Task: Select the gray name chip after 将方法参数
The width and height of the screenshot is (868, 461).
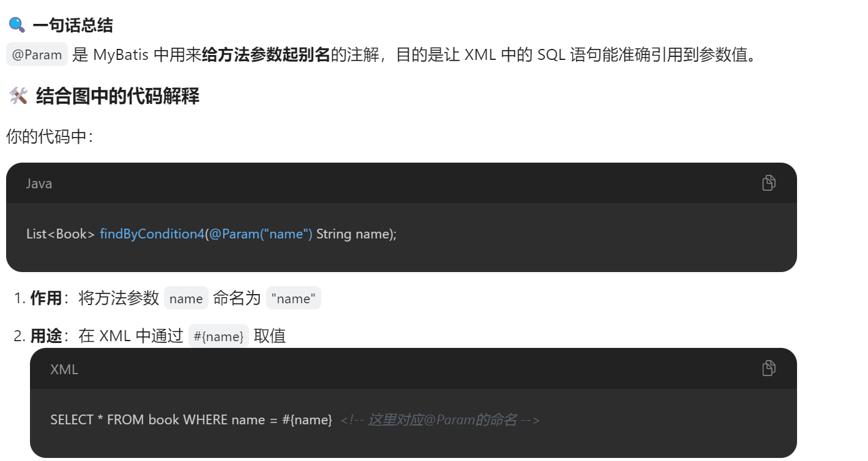Action: click(x=186, y=298)
